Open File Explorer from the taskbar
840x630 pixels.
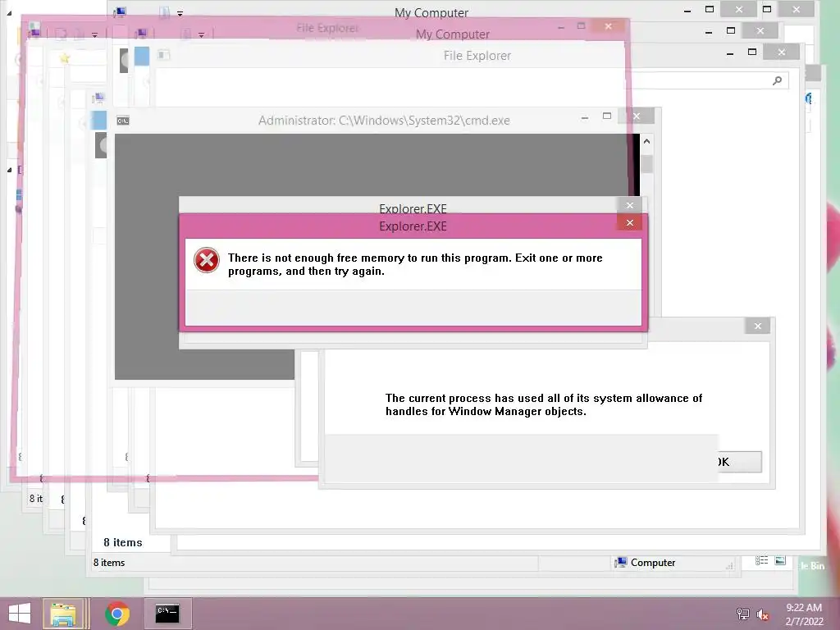point(63,614)
